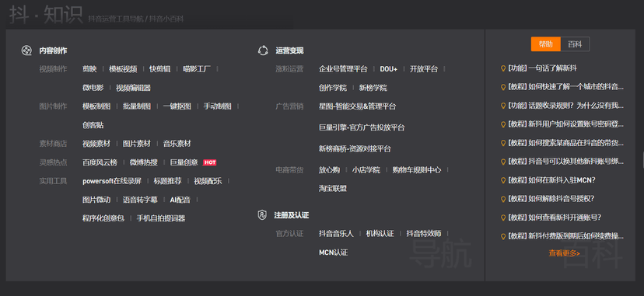Click the 注册及认证 shield icon
644x296 pixels.
[262, 215]
